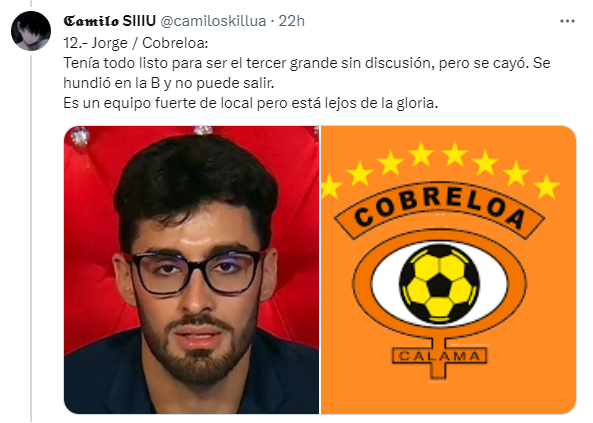Enlarge the orange Cobreloa crest image
Screen dimensions: 593x423
449,270
